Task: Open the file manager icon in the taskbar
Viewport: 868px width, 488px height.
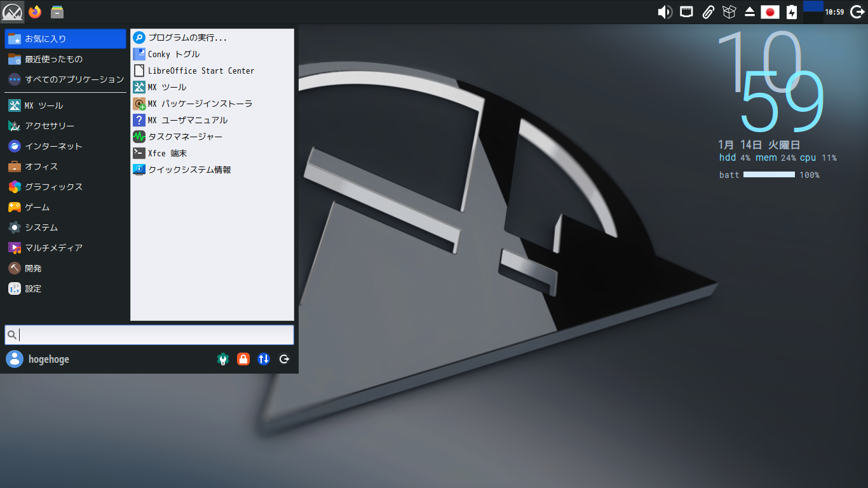Action: coord(56,11)
